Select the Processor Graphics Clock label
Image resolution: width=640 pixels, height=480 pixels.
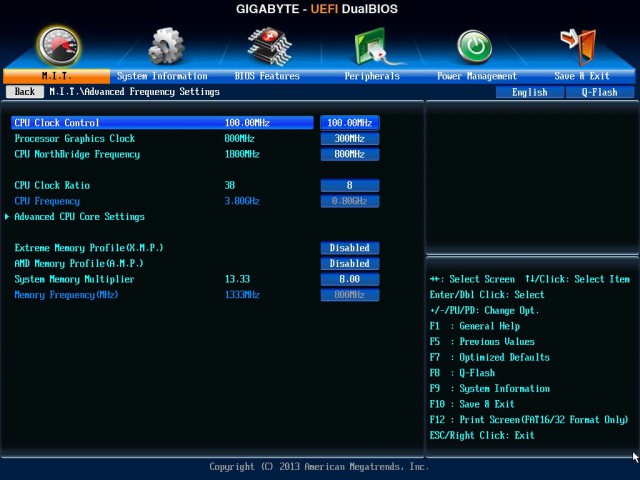(75, 138)
